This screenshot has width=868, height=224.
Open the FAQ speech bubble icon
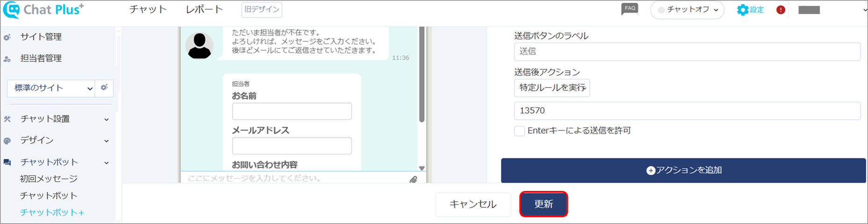coord(629,9)
